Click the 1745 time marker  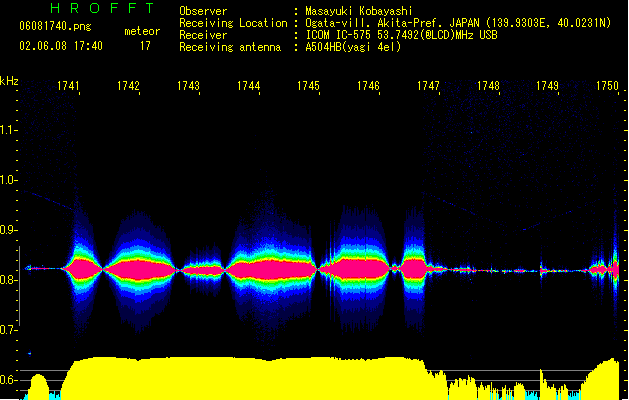pos(308,86)
